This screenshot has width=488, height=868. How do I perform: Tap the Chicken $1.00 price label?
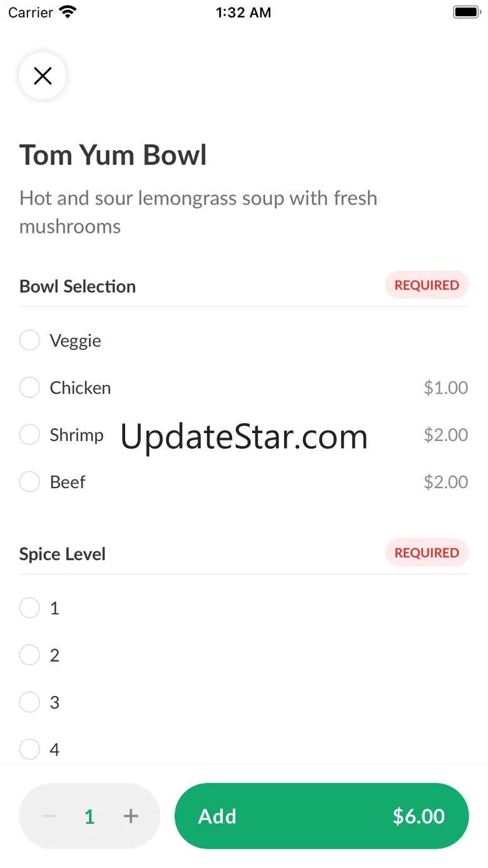click(x=445, y=388)
